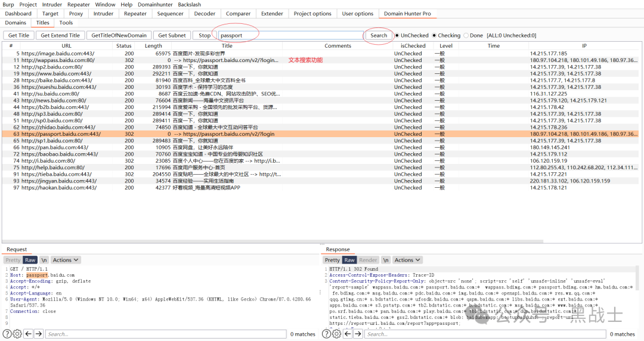The height and width of the screenshot is (341, 644).
Task: Open Actions dropdown in Response panel
Action: [407, 260]
